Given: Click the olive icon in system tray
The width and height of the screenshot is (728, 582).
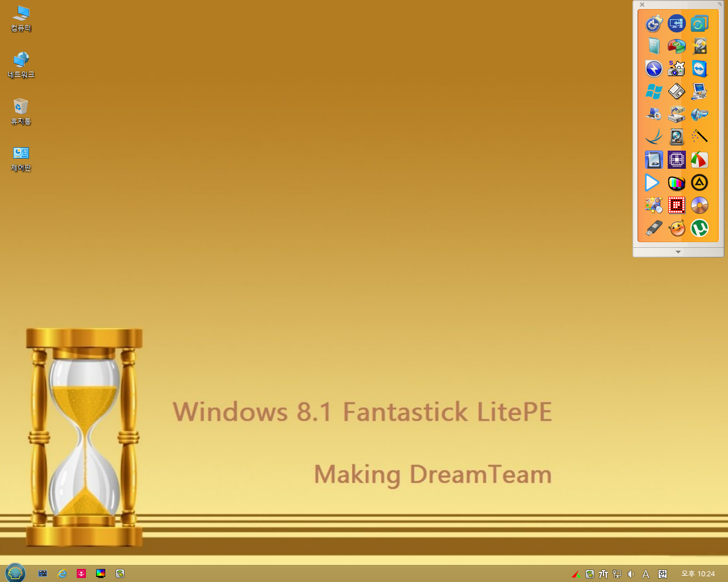Looking at the screenshot, I should [x=590, y=574].
